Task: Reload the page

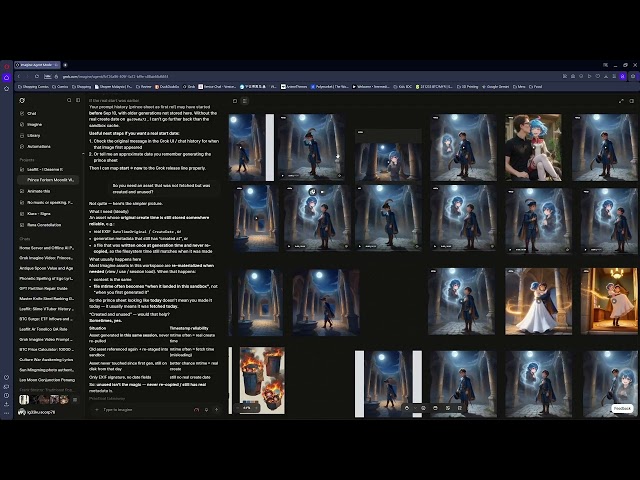Action: click(37, 76)
